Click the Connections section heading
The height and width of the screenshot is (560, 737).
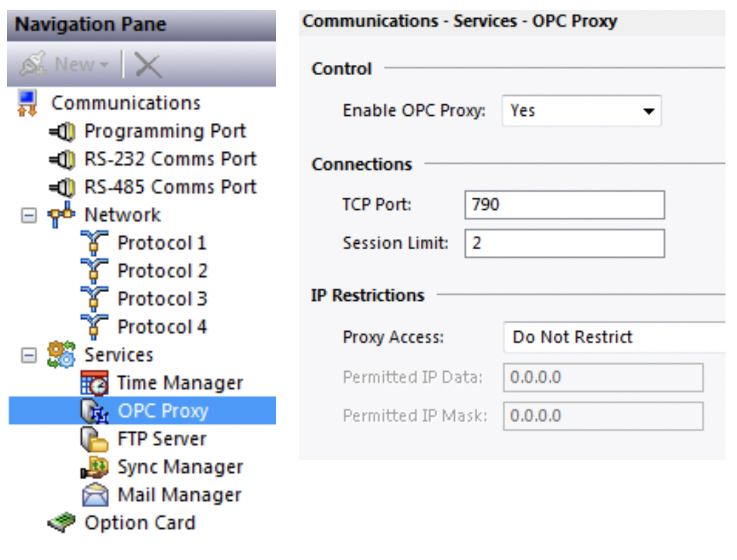click(x=362, y=165)
